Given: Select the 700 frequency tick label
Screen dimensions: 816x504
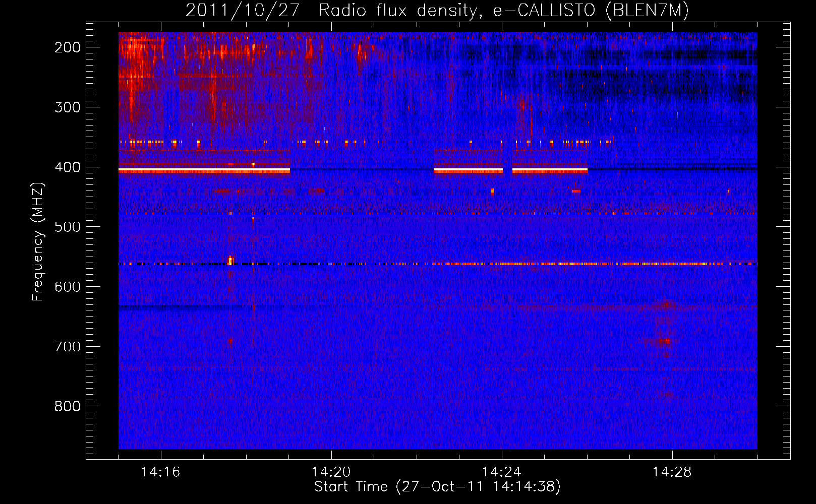Looking at the screenshot, I should click(67, 347).
